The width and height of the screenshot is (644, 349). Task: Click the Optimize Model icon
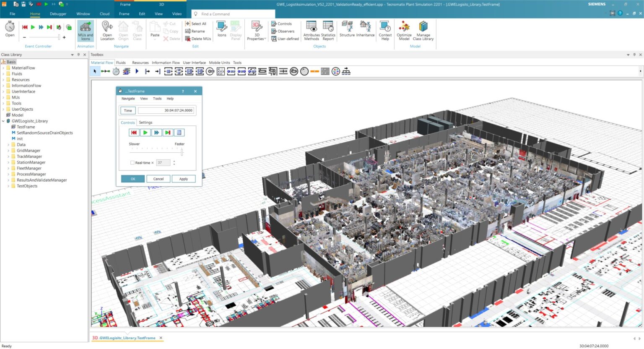coord(404,31)
